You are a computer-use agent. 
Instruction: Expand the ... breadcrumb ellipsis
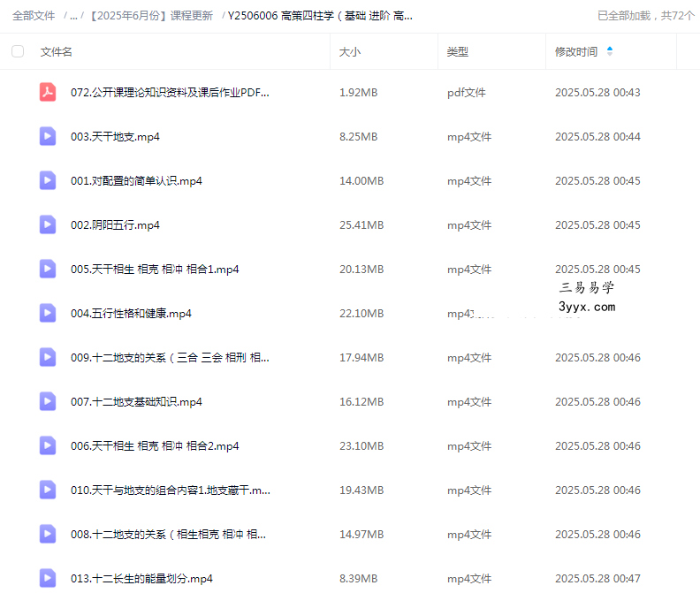[73, 16]
